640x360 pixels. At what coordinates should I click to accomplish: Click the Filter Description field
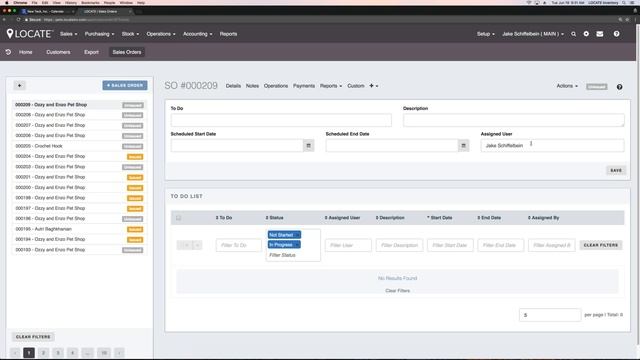tap(399, 245)
